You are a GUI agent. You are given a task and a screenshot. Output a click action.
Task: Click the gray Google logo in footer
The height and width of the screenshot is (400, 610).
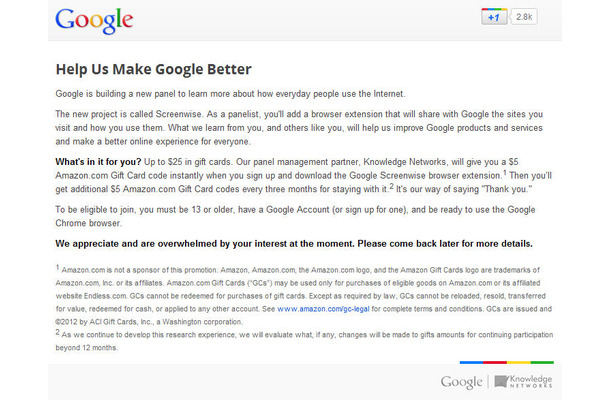point(461,382)
